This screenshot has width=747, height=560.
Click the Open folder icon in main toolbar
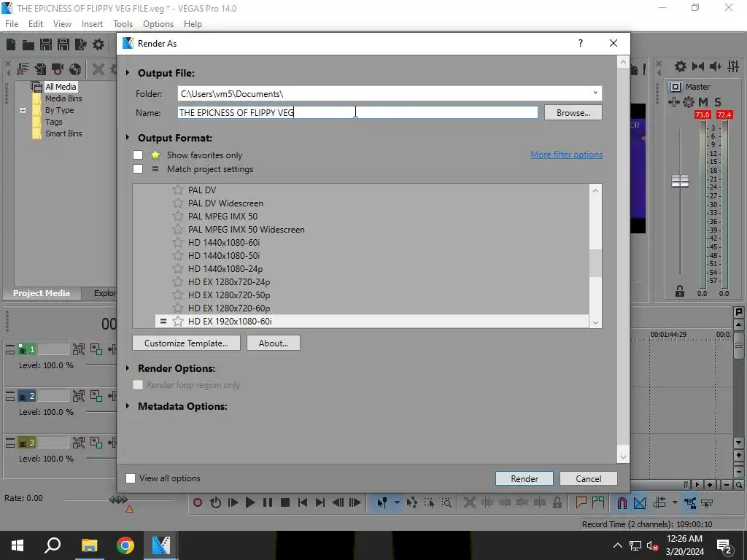(28, 44)
